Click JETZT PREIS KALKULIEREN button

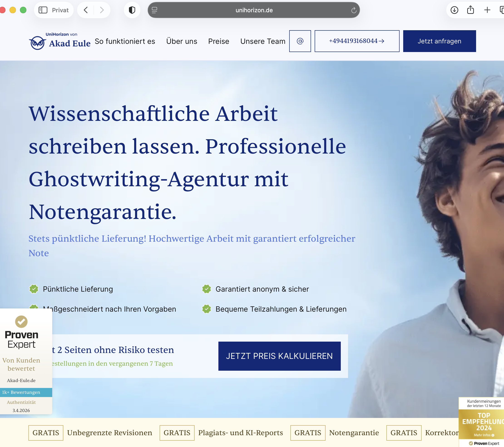pyautogui.click(x=279, y=356)
